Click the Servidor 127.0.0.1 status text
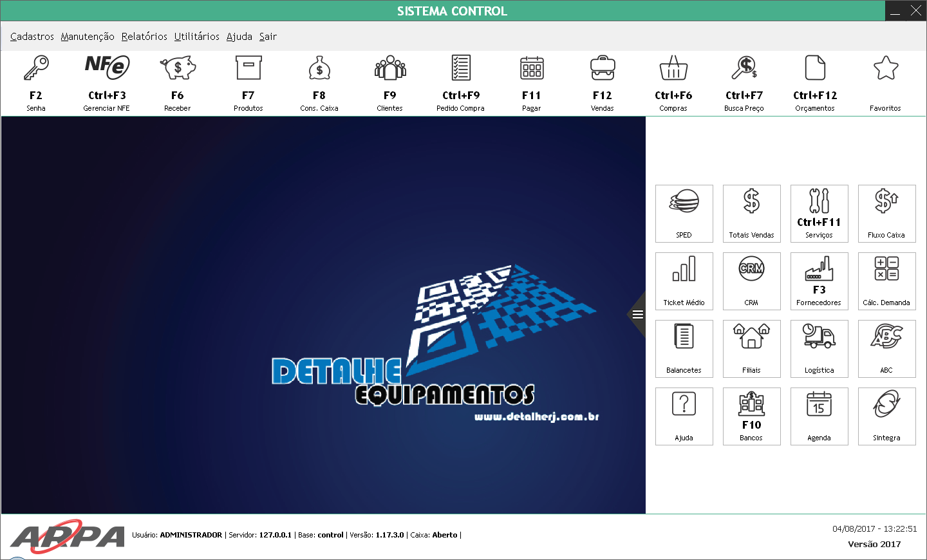 click(x=260, y=535)
